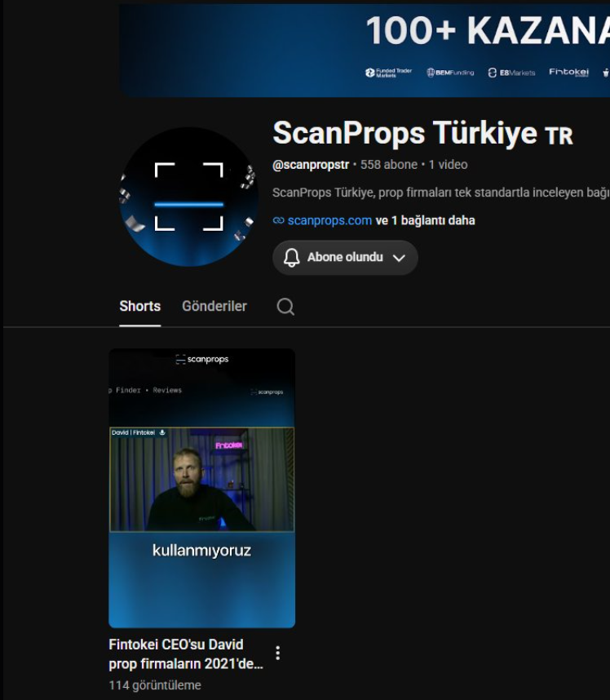Click the channel banner image
Screen dimensions: 610x700
pyautogui.click(x=365, y=51)
